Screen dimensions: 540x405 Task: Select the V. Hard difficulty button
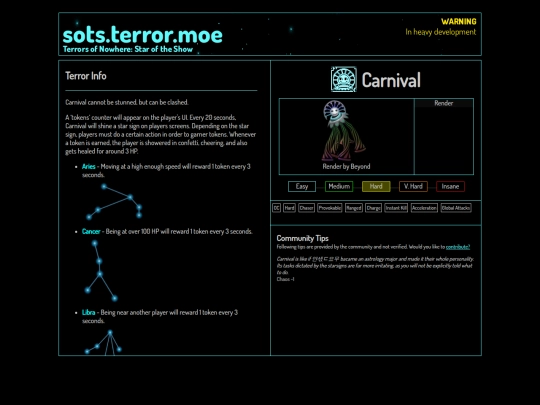tap(413, 186)
